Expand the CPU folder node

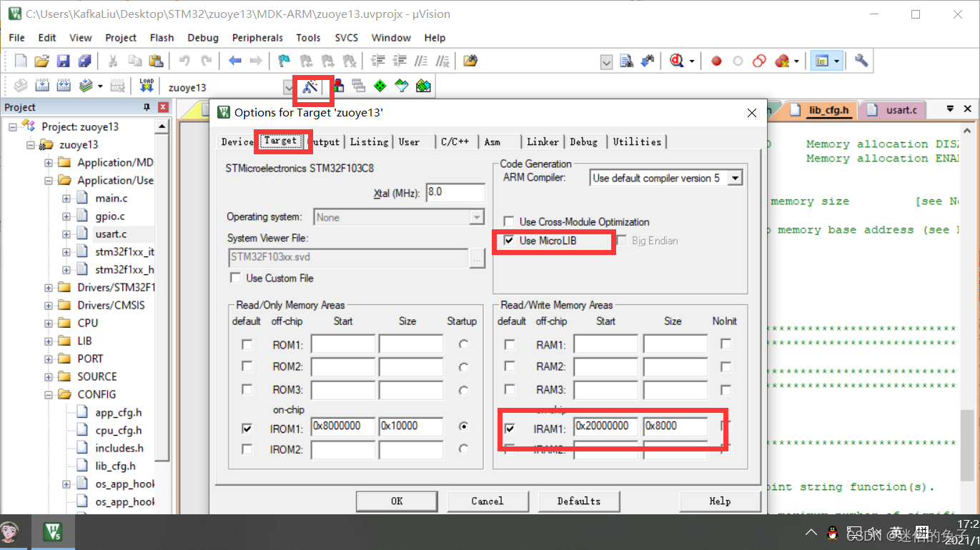(x=49, y=323)
